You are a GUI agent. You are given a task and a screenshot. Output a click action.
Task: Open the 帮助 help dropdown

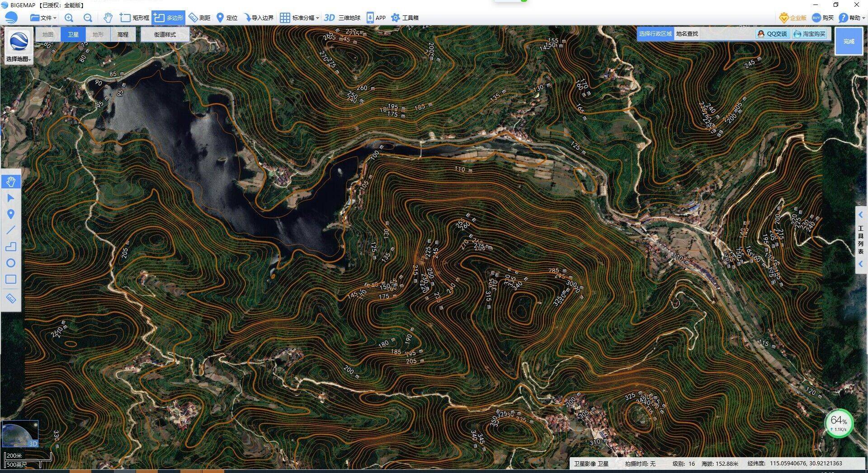point(851,18)
